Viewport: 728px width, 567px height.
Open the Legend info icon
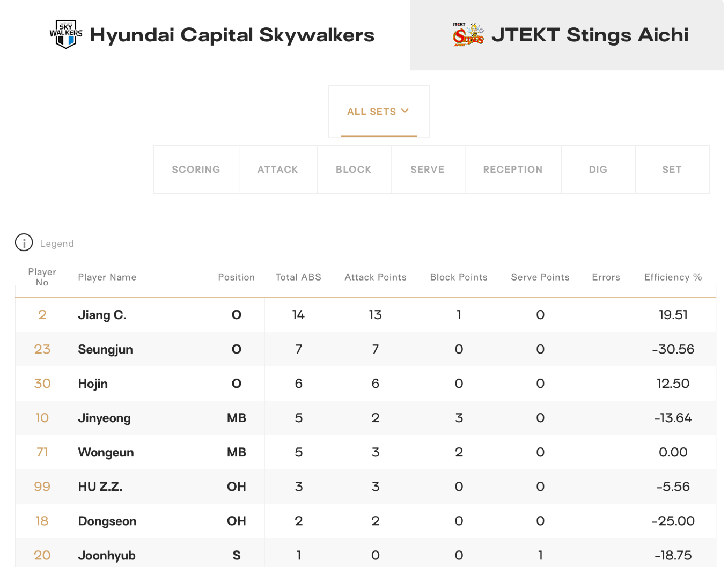coord(24,242)
